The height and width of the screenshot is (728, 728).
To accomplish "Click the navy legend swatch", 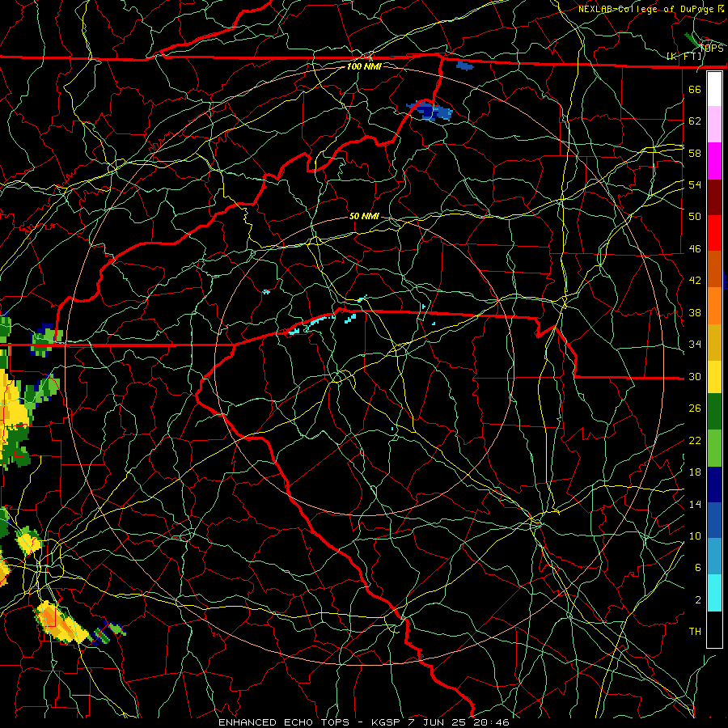I will tap(714, 485).
